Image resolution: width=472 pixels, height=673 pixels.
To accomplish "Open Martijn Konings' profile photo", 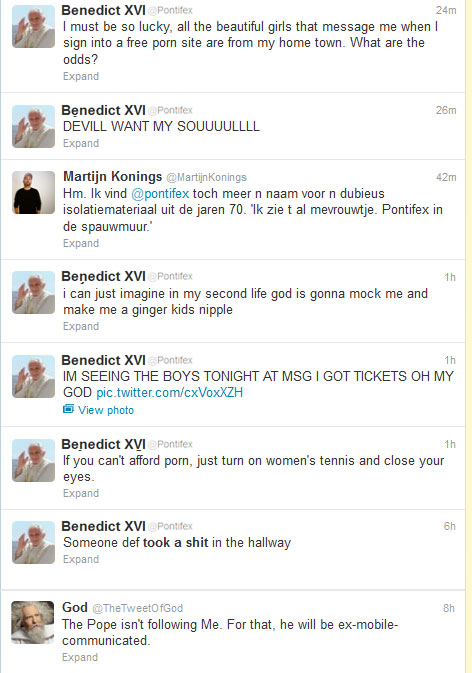I will [33, 193].
